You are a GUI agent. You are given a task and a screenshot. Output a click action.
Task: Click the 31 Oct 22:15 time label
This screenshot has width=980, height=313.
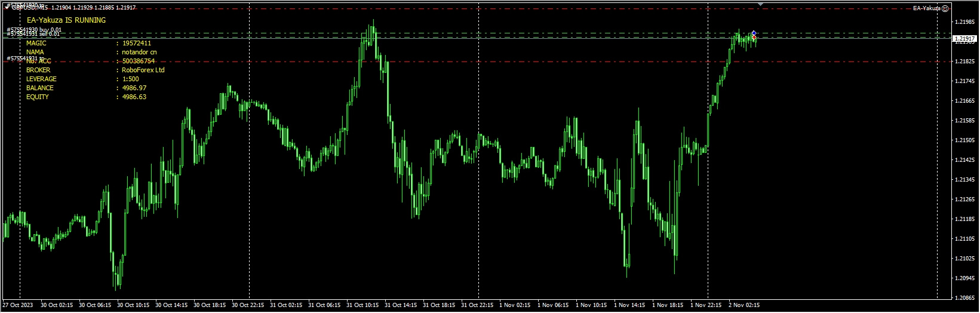pyautogui.click(x=477, y=305)
